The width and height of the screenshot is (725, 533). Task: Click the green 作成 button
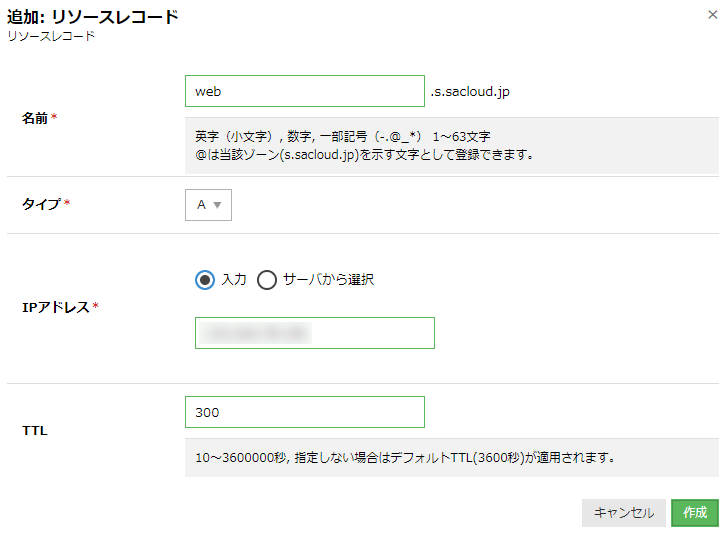coord(695,513)
